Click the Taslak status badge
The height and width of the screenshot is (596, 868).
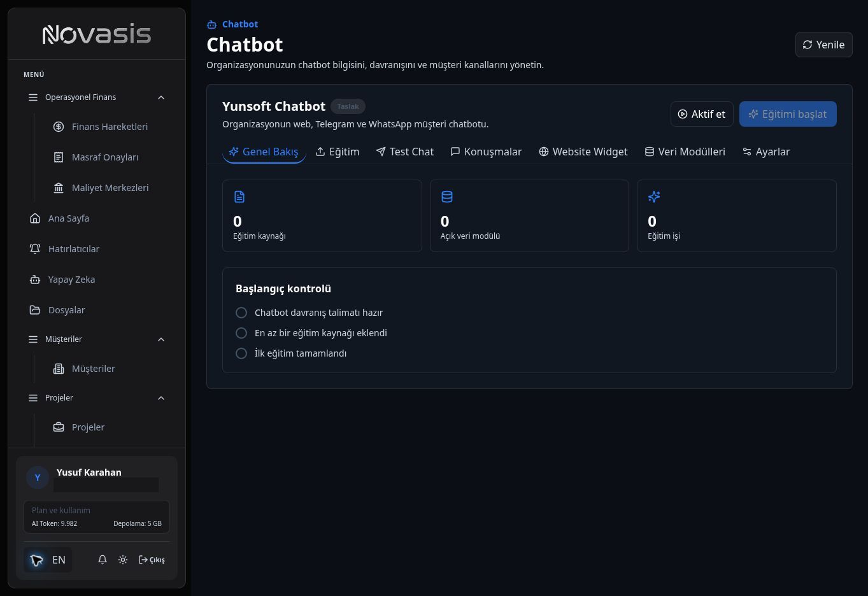pyautogui.click(x=348, y=106)
